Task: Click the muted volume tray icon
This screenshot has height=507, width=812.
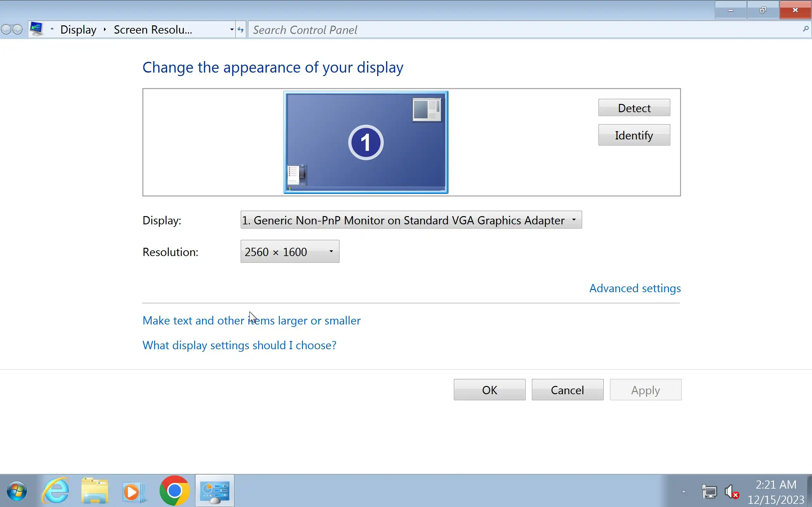Action: pos(731,492)
